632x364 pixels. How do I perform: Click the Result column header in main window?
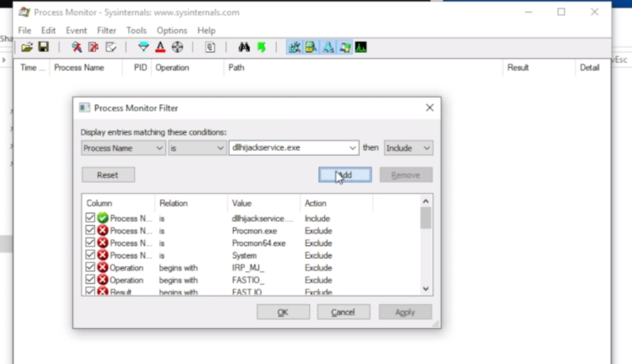(x=538, y=68)
